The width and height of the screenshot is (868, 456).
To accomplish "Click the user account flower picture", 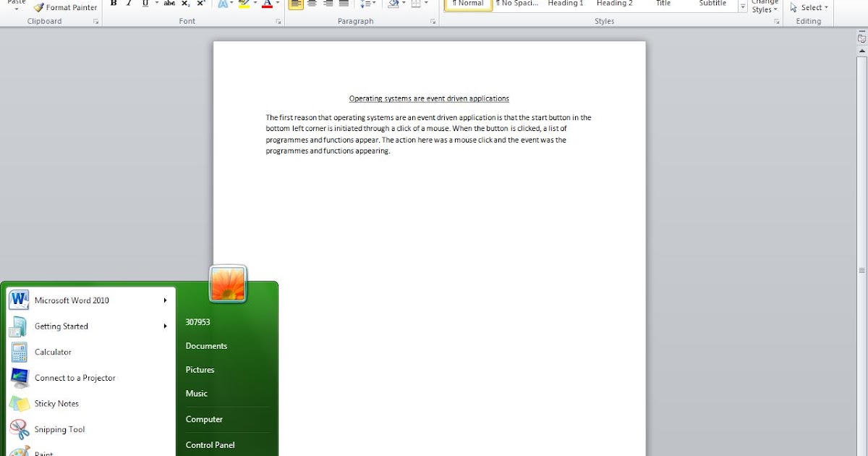I will point(228,283).
